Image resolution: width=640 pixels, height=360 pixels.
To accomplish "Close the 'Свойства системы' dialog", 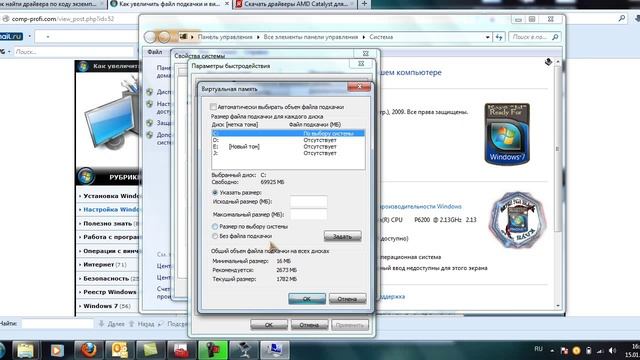I will point(366,53).
